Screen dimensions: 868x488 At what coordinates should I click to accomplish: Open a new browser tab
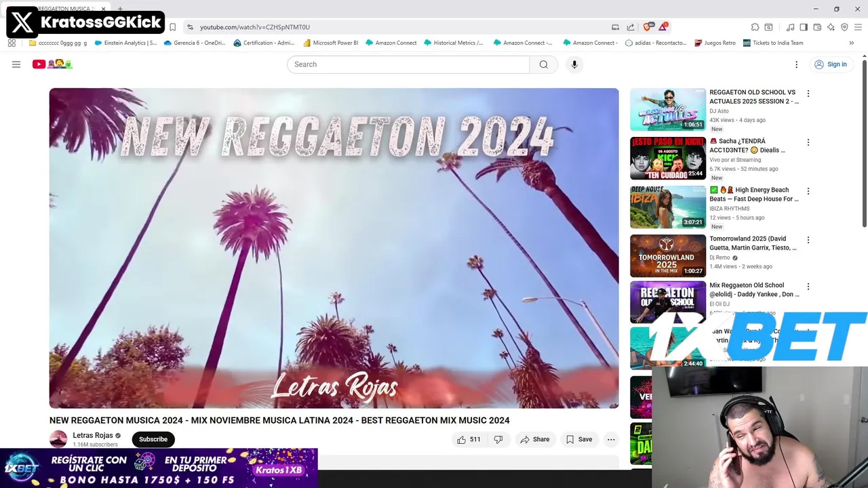coord(120,9)
